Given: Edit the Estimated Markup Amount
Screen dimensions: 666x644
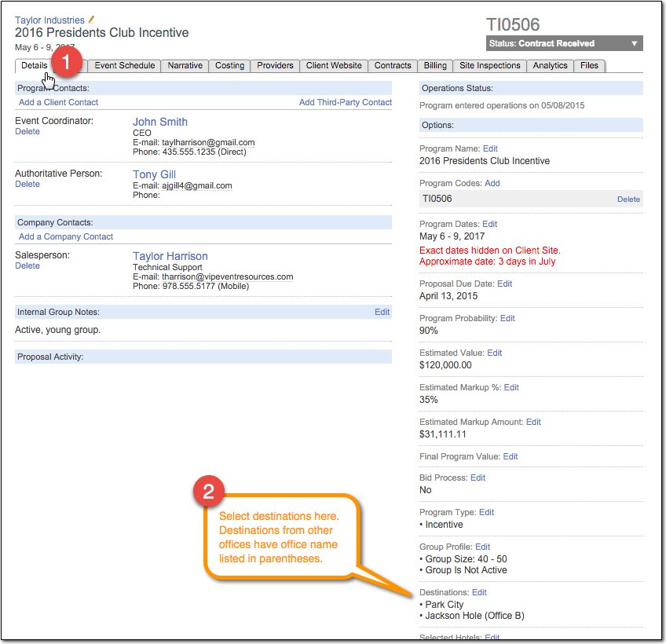Looking at the screenshot, I should click(533, 423).
